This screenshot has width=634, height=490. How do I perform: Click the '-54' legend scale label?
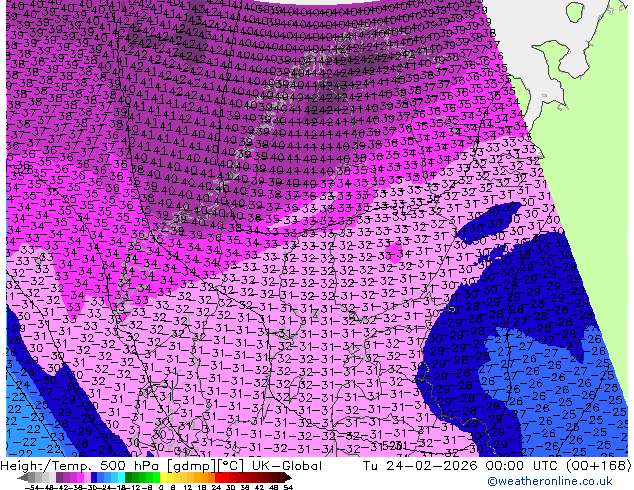pos(32,487)
